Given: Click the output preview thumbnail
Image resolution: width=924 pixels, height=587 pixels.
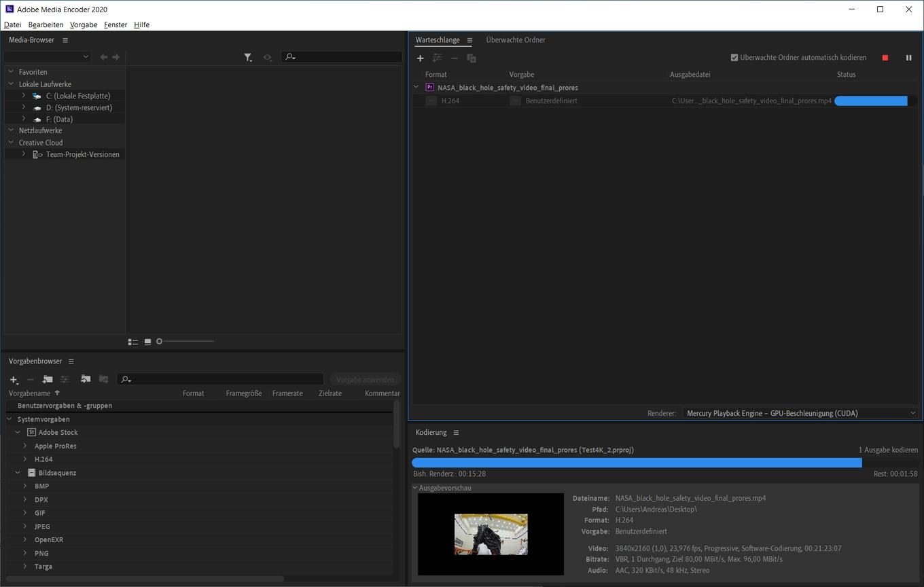Looking at the screenshot, I should click(x=491, y=535).
